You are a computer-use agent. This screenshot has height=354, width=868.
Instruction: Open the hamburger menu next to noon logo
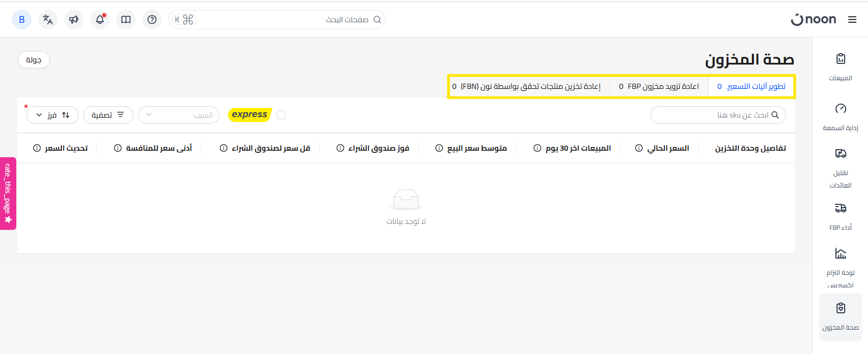coord(852,20)
